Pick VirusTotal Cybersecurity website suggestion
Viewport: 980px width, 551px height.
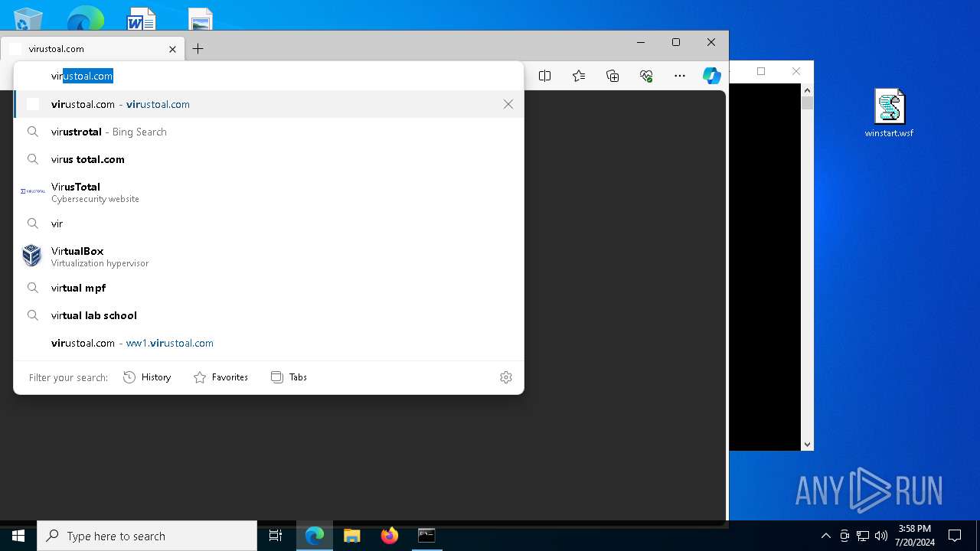click(269, 192)
